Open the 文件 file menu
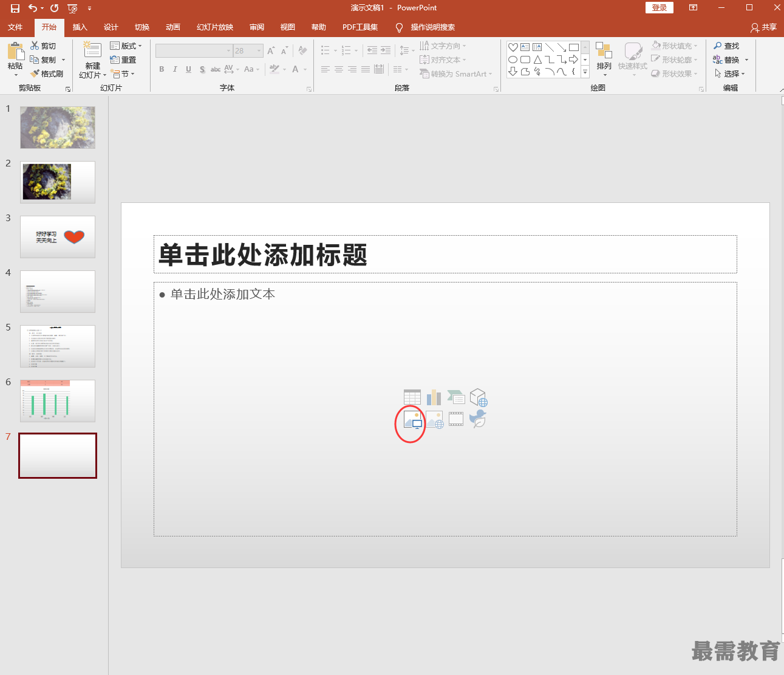 [x=15, y=27]
